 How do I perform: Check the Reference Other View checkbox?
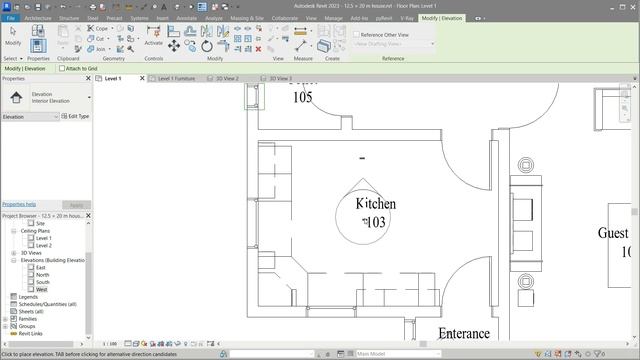coord(357,35)
